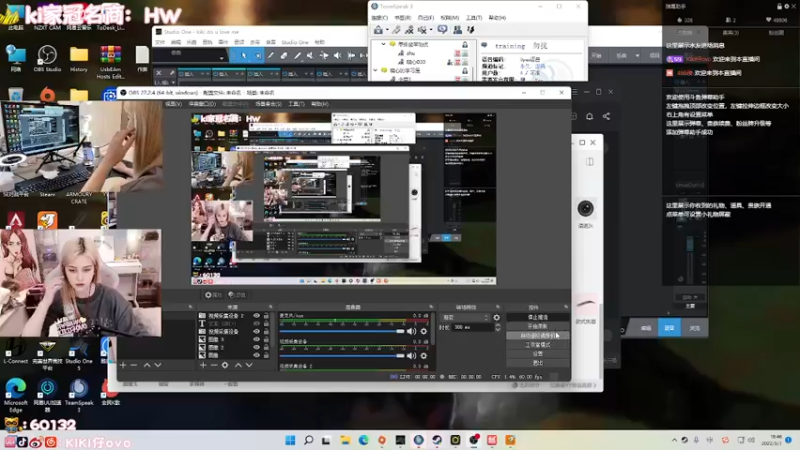This screenshot has height=450, width=800.
Task: Open OBS source filters button
Action: tap(237, 295)
